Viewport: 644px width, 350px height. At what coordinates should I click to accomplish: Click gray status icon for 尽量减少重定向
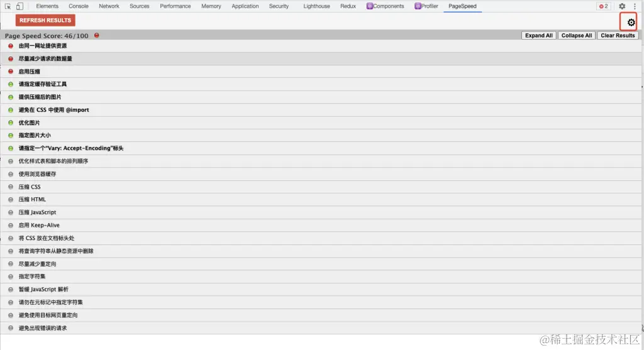coord(11,264)
